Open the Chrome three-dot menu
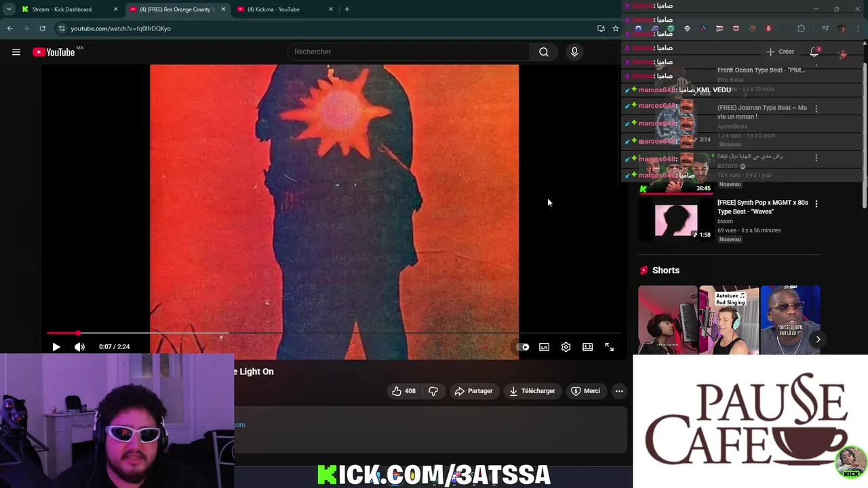This screenshot has width=868, height=488. [x=859, y=28]
